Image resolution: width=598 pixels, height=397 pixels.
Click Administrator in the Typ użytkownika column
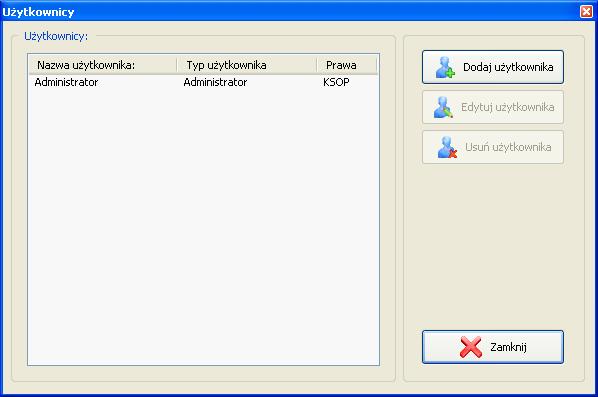[x=215, y=82]
